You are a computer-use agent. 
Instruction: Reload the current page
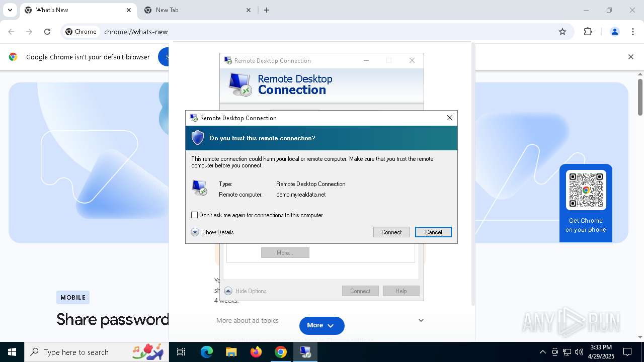click(47, 32)
